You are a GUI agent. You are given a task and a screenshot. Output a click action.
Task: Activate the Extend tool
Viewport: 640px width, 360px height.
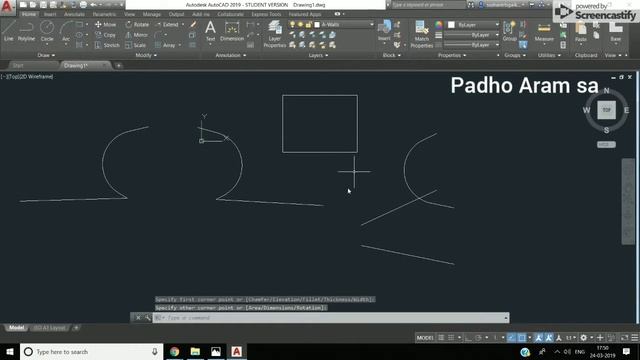(x=167, y=24)
